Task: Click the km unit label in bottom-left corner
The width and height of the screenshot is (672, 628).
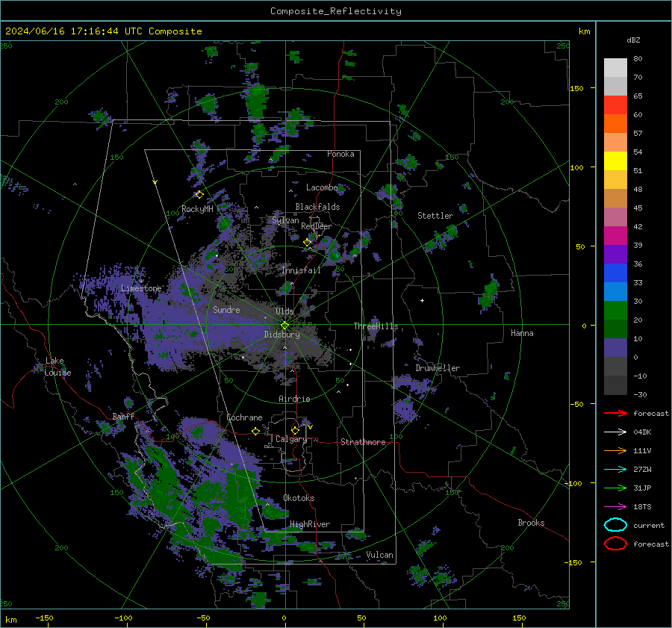Action: (10, 620)
